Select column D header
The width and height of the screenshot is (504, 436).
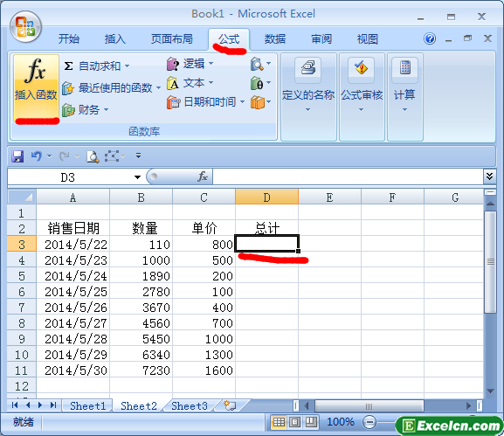coord(266,197)
